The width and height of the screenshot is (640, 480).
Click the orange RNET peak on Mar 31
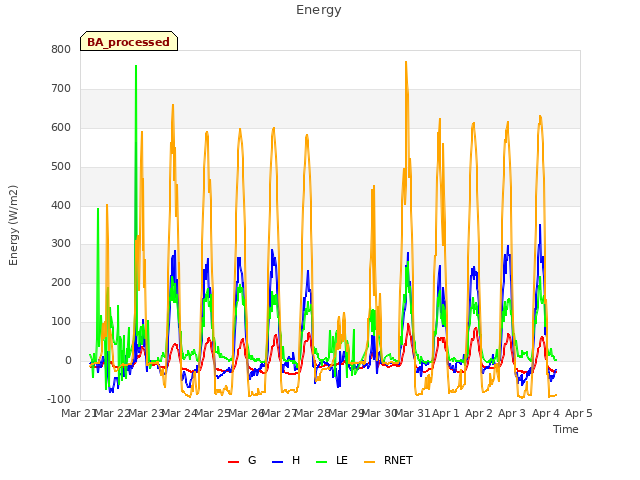tap(406, 62)
